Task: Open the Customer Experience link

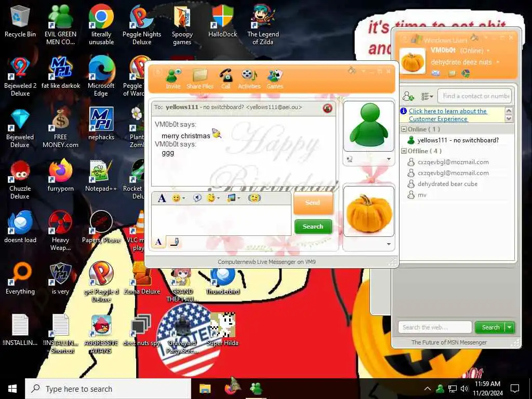Action: coord(448,115)
